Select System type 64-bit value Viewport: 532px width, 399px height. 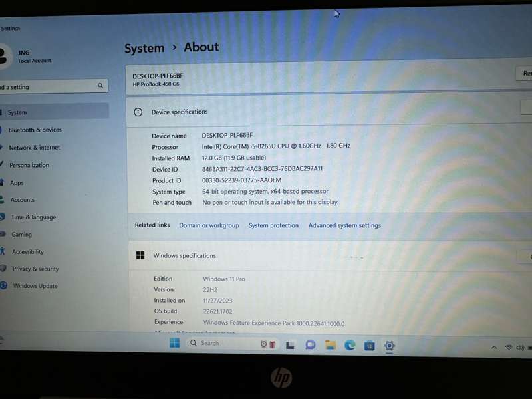pos(265,191)
